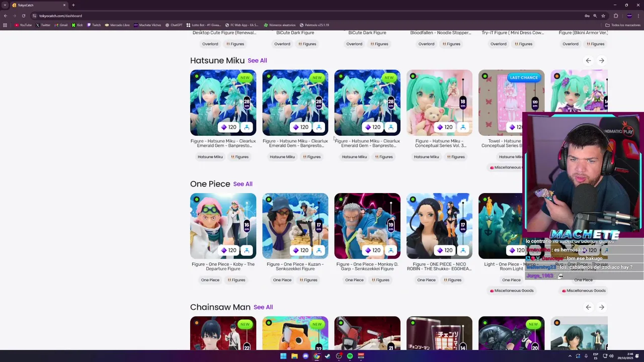This screenshot has height=362, width=644.
Task: Open the Gmail bookmark
Action: click(61, 25)
